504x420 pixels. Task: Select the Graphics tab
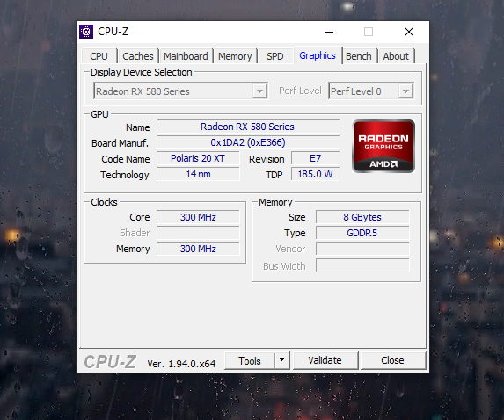(318, 55)
